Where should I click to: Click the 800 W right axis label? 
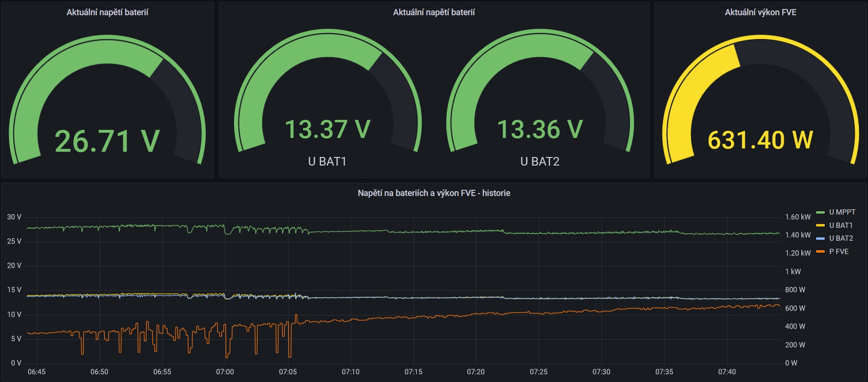pyautogui.click(x=795, y=290)
